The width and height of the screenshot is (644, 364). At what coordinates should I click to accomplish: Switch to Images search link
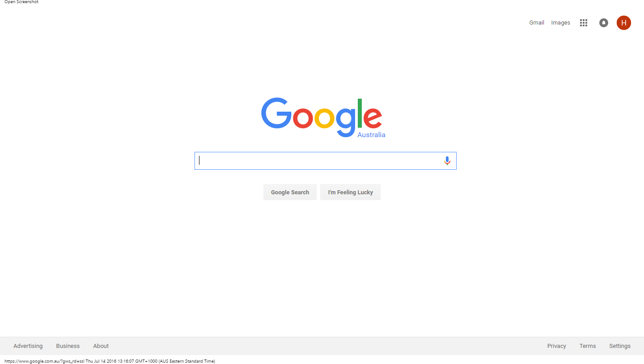pos(560,23)
